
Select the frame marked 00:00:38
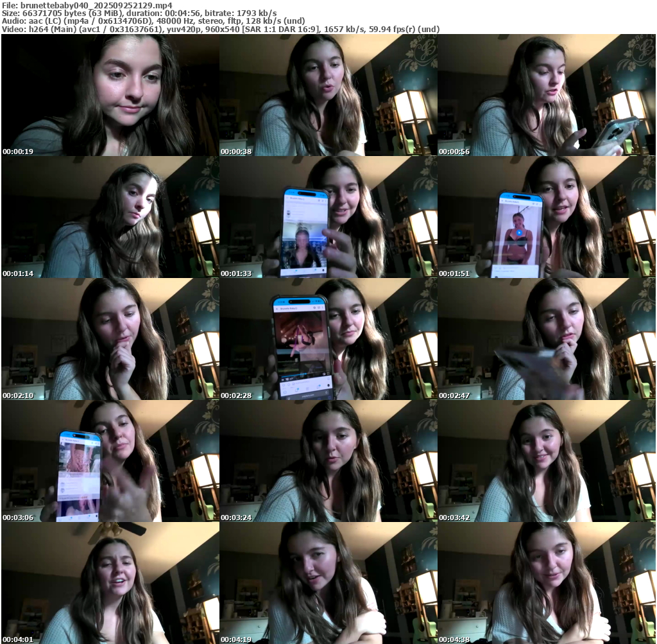click(x=328, y=95)
